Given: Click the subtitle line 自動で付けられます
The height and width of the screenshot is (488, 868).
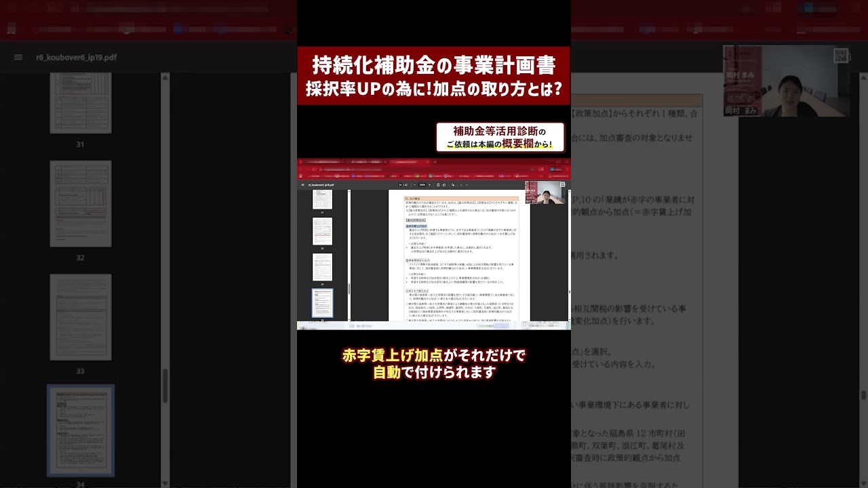Looking at the screenshot, I should tap(434, 373).
